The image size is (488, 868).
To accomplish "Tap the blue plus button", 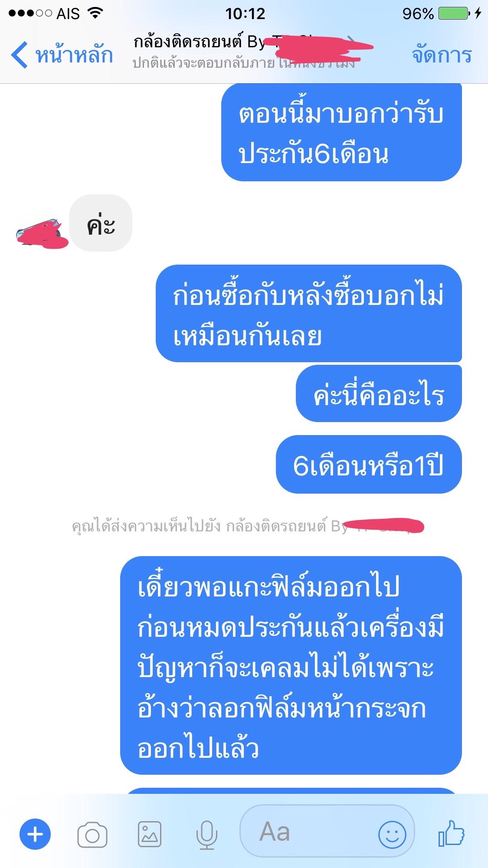I will click(x=35, y=834).
